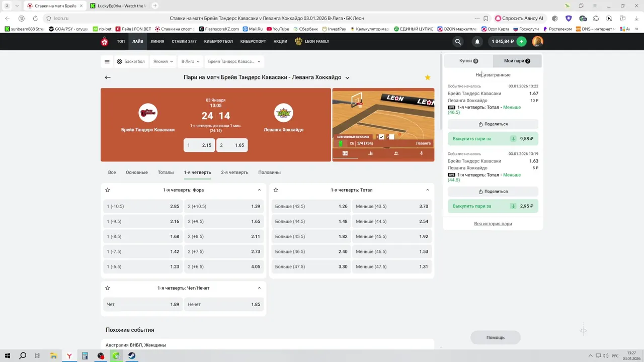
Task: Open Вся история пари link
Action: click(x=493, y=224)
